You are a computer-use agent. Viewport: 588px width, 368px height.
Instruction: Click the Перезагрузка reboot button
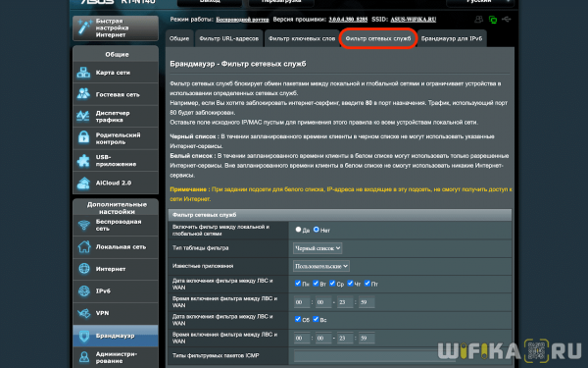pyautogui.click(x=281, y=2)
